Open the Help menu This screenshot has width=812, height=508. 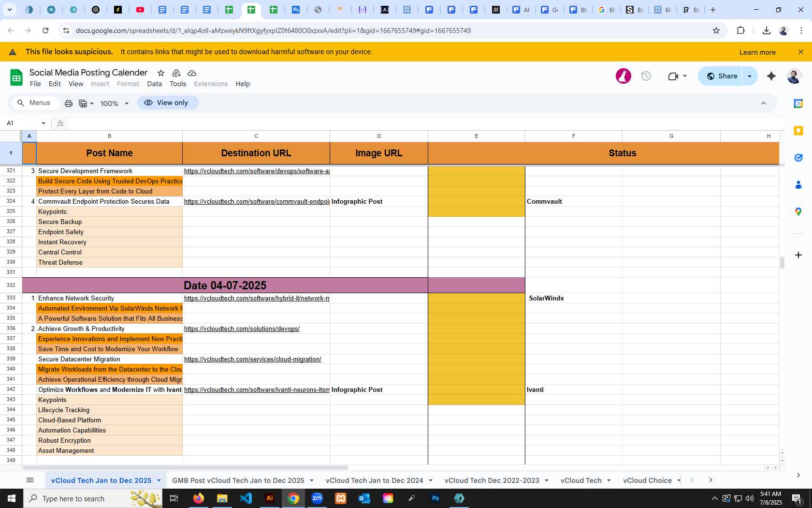[x=243, y=84]
